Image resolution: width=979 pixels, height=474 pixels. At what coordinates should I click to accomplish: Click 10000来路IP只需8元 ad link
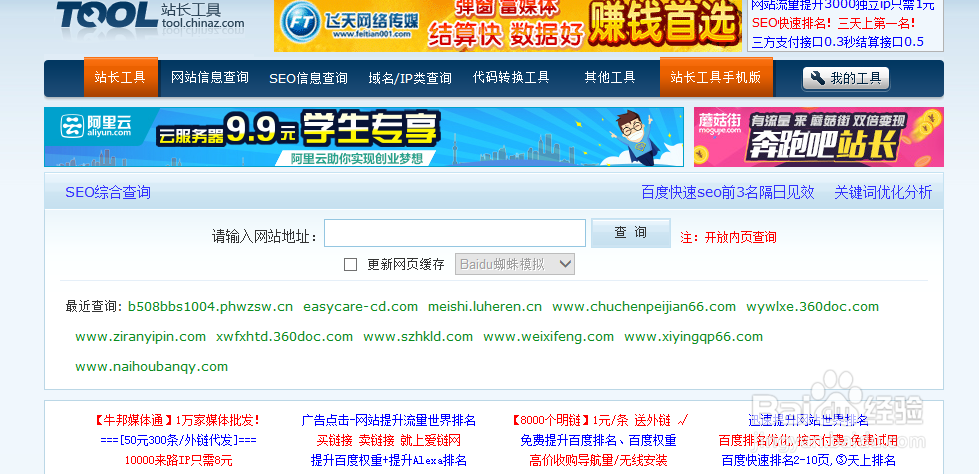coord(179,461)
